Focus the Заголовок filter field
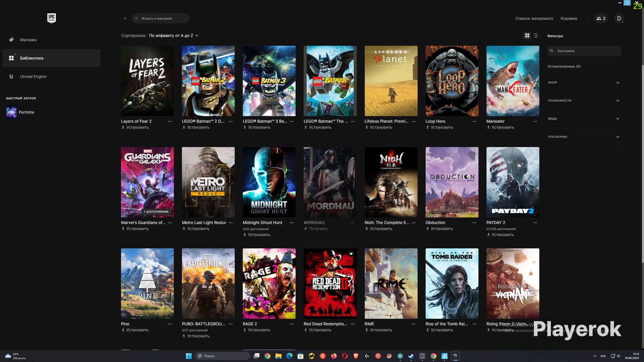This screenshot has width=644, height=362. [x=584, y=51]
